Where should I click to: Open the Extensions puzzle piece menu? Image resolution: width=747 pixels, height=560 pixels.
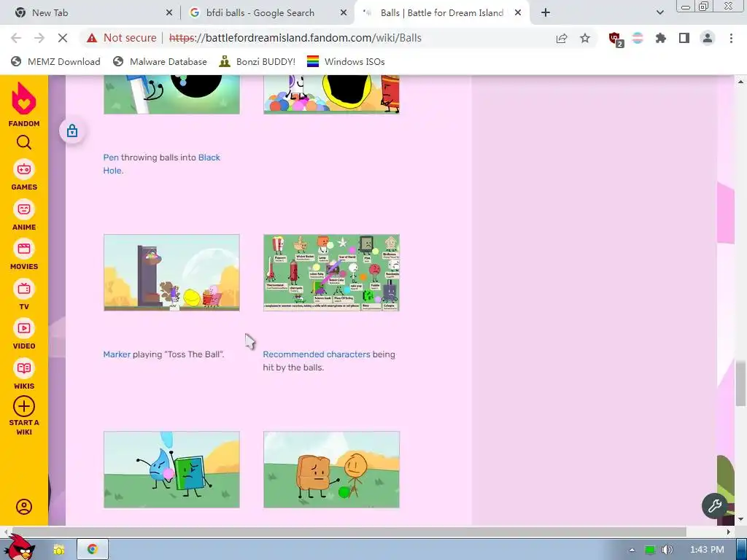(x=661, y=38)
